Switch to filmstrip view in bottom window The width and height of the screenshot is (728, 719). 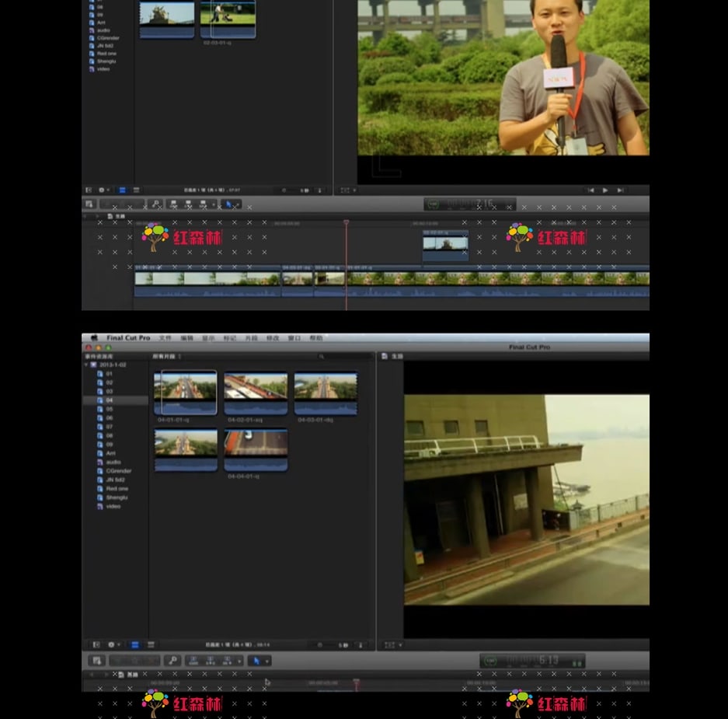tap(135, 644)
